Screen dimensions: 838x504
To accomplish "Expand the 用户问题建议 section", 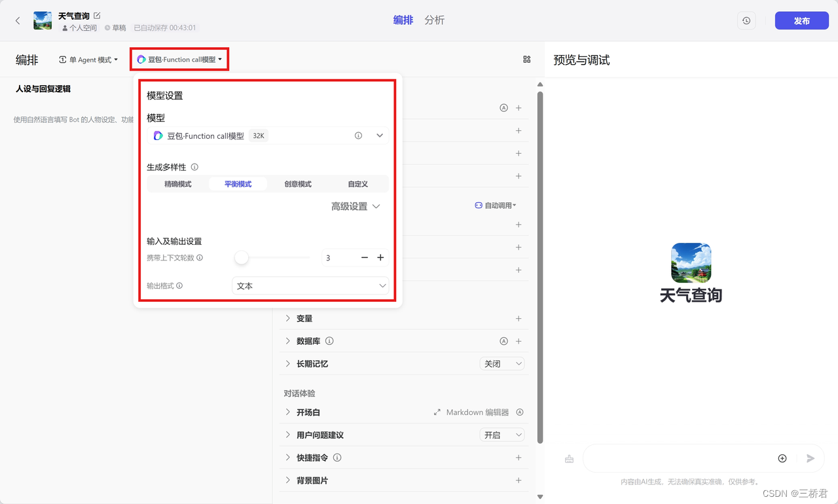I will tap(287, 435).
